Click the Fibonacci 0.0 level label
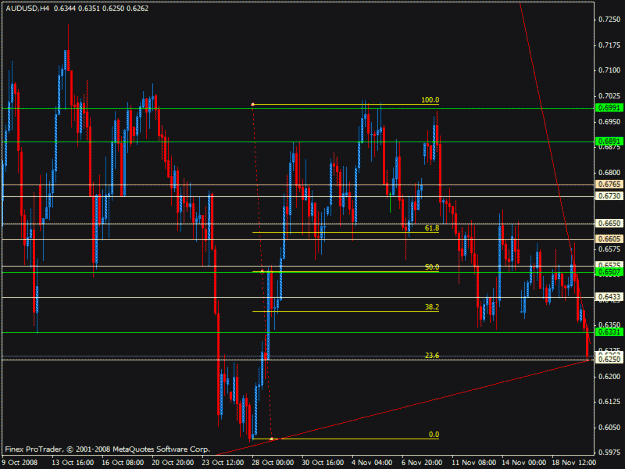The width and height of the screenshot is (625, 469). pyautogui.click(x=434, y=435)
